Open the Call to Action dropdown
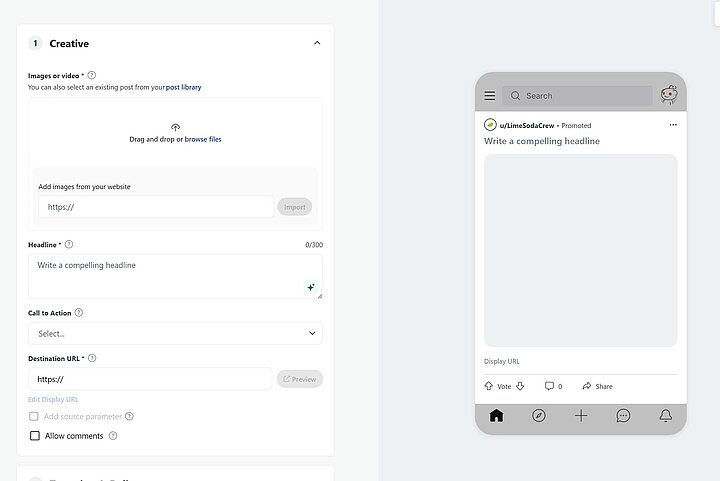 [175, 333]
